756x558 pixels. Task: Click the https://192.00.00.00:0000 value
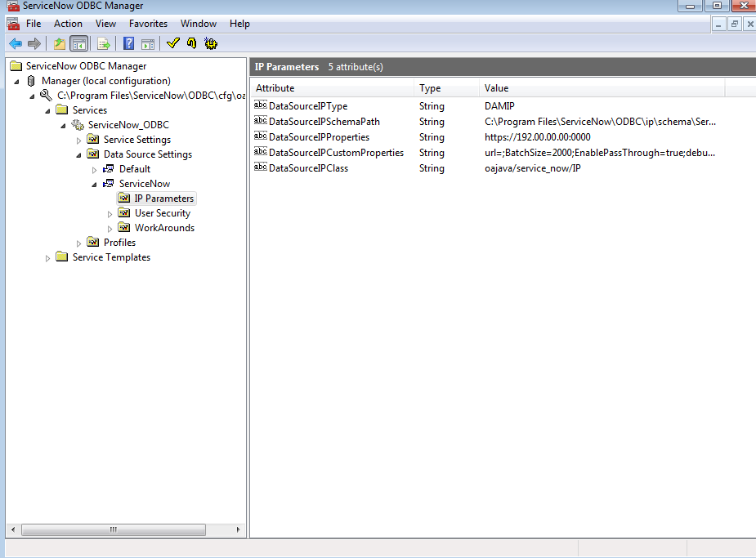[538, 137]
